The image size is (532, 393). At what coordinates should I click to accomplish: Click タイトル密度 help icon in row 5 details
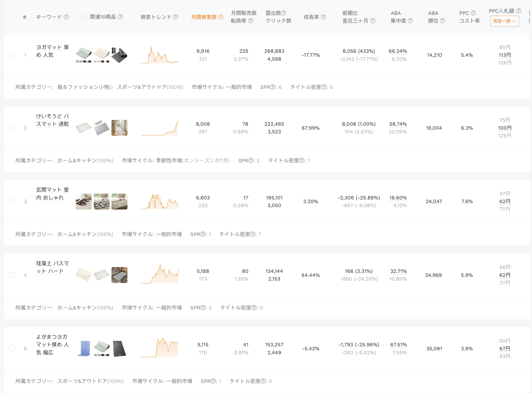pyautogui.click(x=263, y=381)
